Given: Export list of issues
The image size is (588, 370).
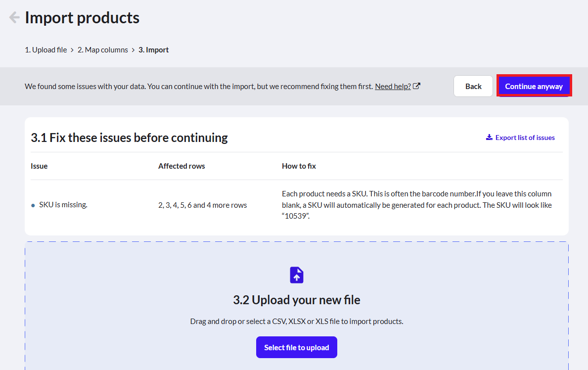Looking at the screenshot, I should pos(521,138).
